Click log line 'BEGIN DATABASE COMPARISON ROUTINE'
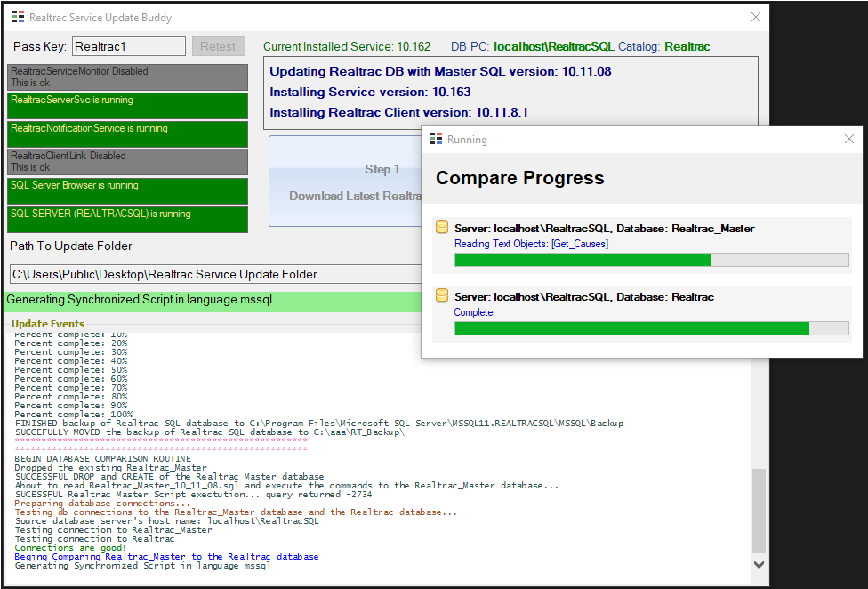Screen dimensions: 868x589 pos(103,458)
